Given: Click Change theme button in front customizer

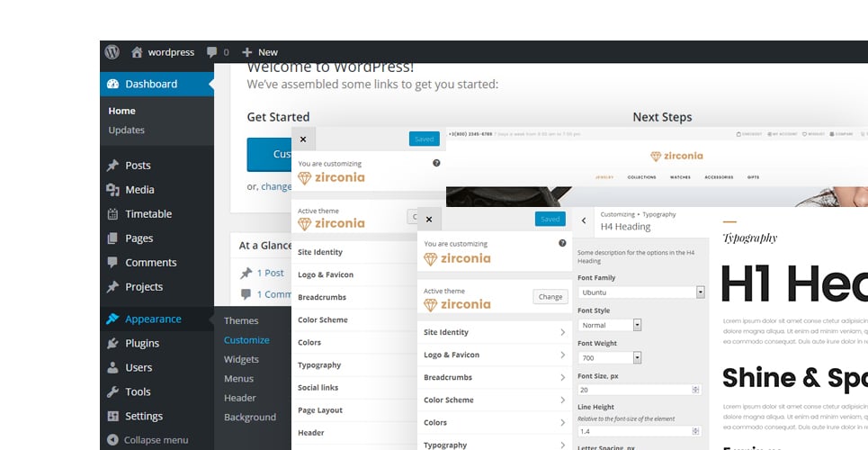Looking at the screenshot, I should 550,296.
